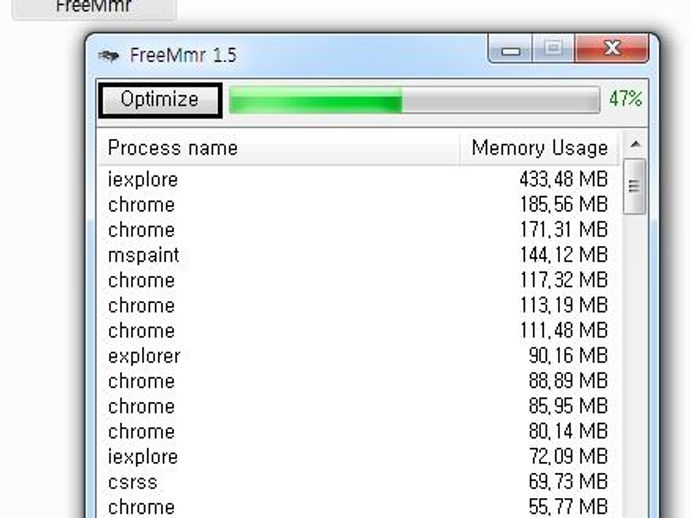This screenshot has height=518, width=690.
Task: Click the FreeMmr app icon in title bar
Action: pyautogui.click(x=108, y=56)
